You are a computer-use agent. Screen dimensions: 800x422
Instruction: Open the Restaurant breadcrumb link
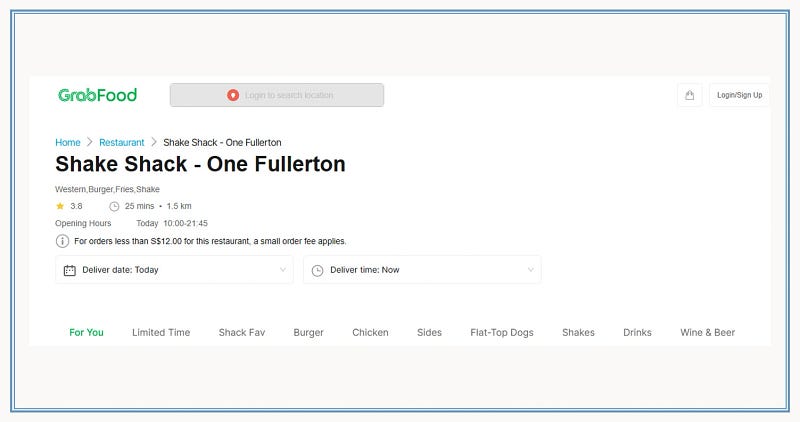[x=121, y=142]
